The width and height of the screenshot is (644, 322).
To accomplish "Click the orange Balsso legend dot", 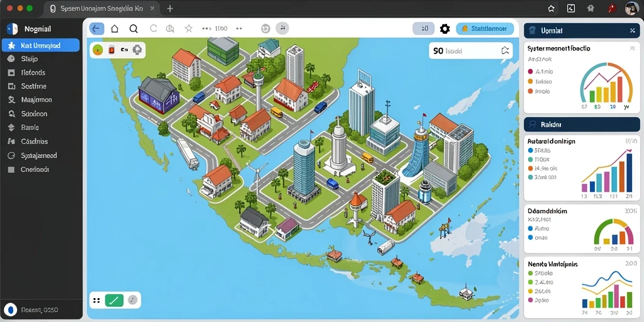I will pos(530,81).
